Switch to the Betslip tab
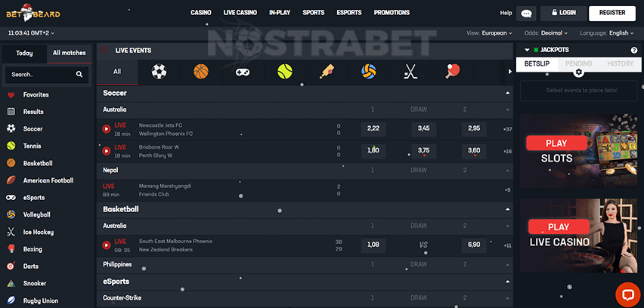Screen dimensions: 644x308 click(537, 64)
